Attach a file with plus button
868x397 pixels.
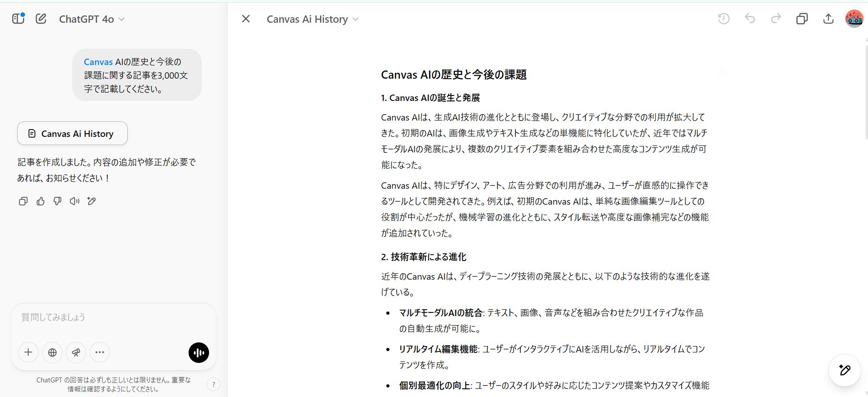pyautogui.click(x=28, y=352)
